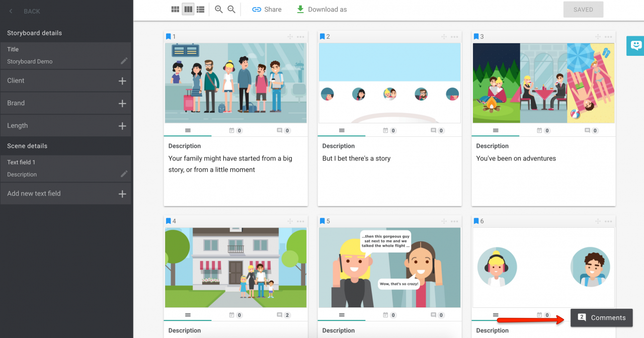This screenshot has width=644, height=338.
Task: Open scene 2 avatar heads thumbnail
Action: point(390,83)
